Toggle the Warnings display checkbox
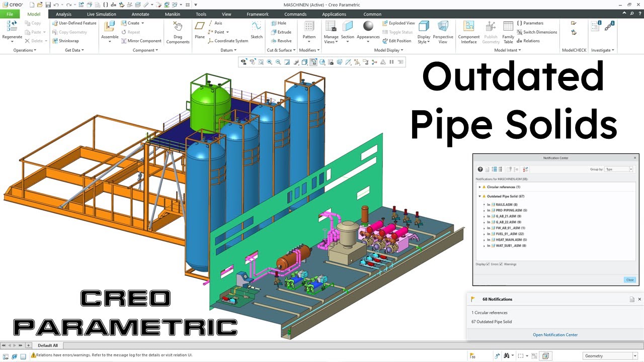This screenshot has height=362, width=644. pyautogui.click(x=501, y=264)
